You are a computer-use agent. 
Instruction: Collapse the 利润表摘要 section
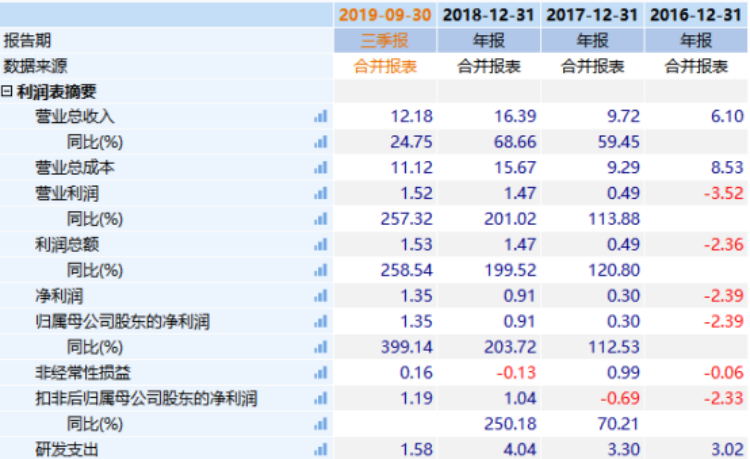click(7, 91)
